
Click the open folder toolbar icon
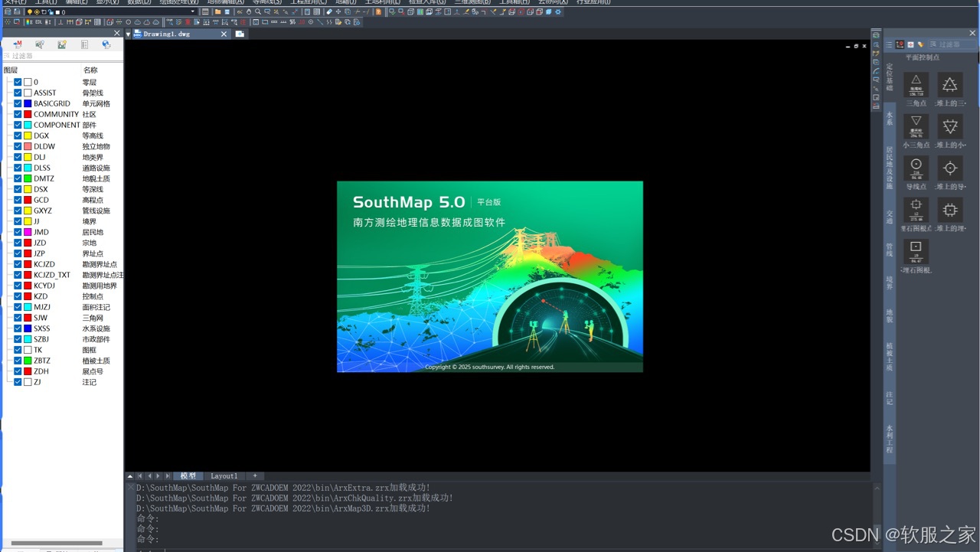pos(217,11)
